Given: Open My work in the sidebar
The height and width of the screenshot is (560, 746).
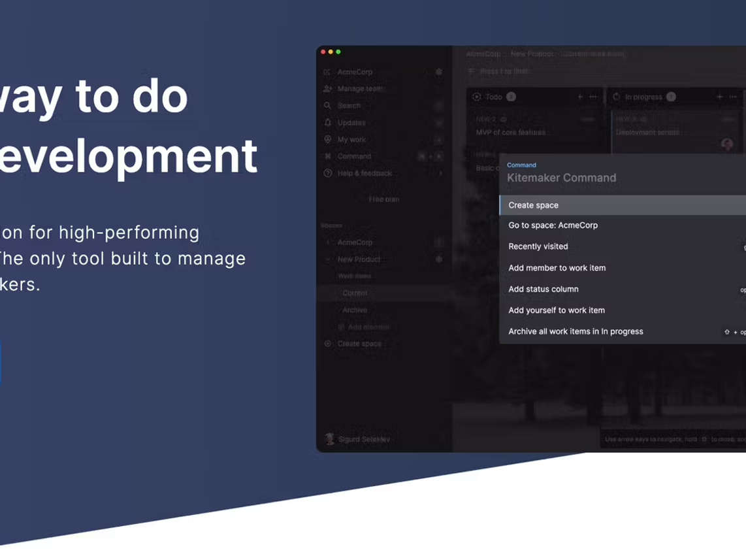Looking at the screenshot, I should pyautogui.click(x=351, y=139).
